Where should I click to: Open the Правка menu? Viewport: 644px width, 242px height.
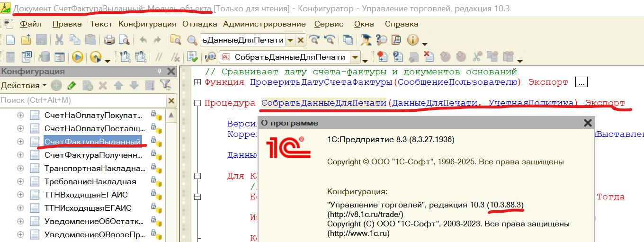(67, 24)
